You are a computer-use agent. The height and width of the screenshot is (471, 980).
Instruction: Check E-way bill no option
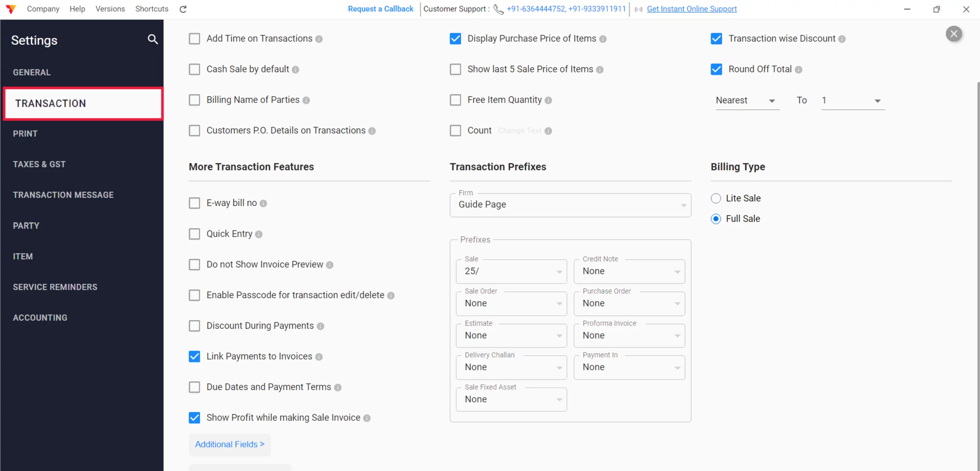tap(194, 203)
